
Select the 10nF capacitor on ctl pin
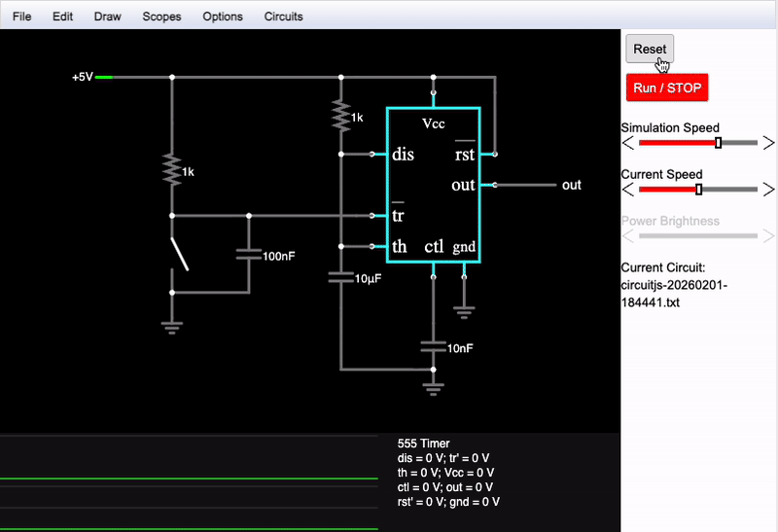433,346
